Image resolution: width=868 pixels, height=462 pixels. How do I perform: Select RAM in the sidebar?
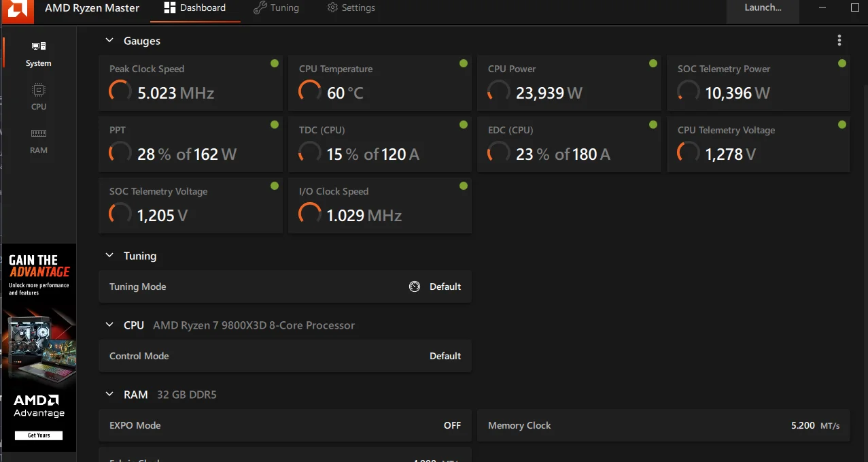click(39, 140)
